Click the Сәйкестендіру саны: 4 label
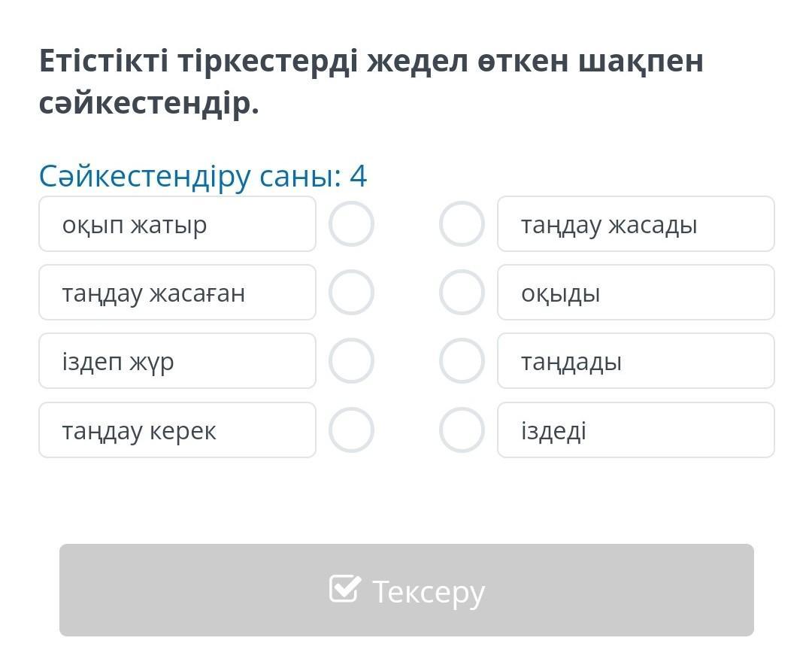 coord(203,176)
